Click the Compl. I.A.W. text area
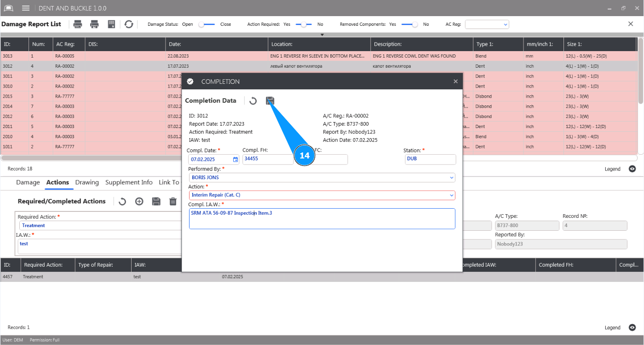644x345 pixels. pos(322,218)
